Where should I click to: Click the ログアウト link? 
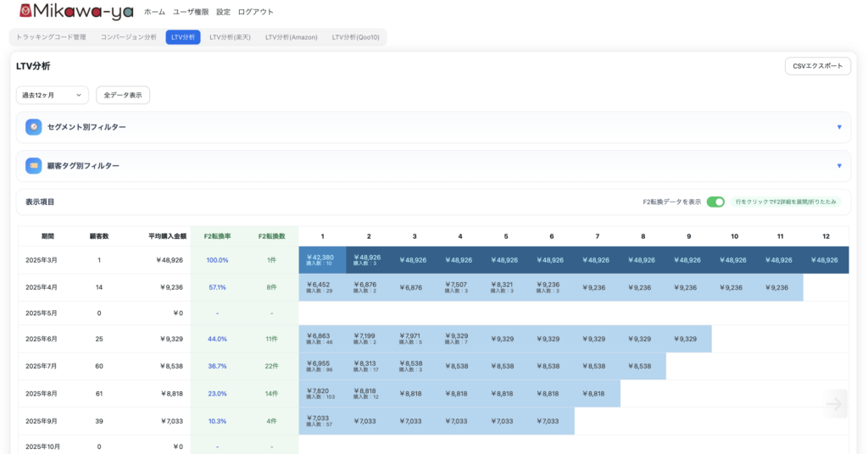[255, 12]
